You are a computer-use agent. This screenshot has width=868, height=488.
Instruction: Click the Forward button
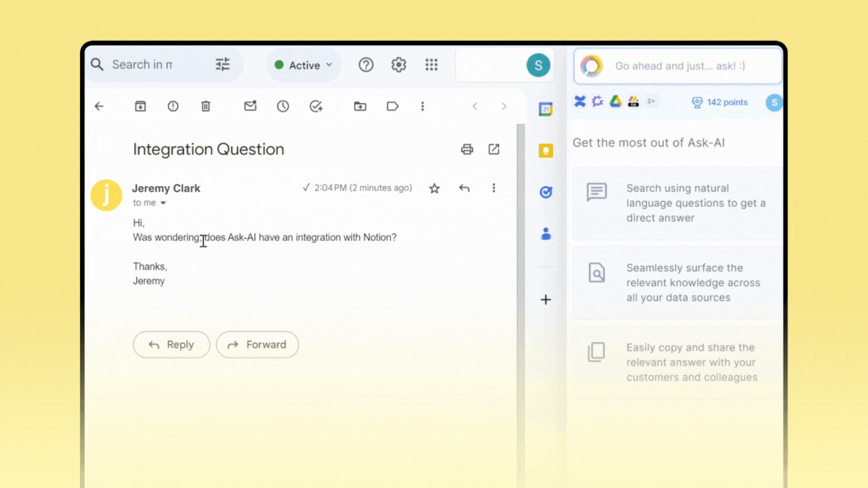[258, 345]
